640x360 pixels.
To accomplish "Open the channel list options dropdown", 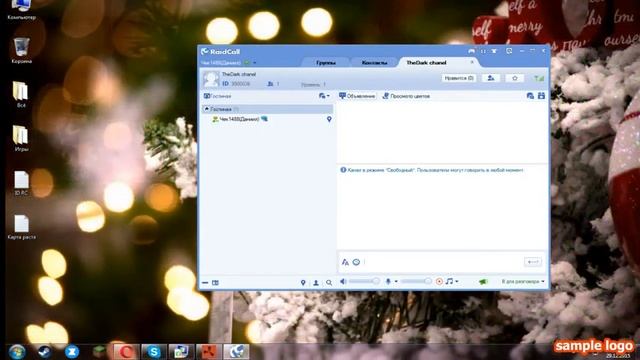I will click(x=324, y=96).
